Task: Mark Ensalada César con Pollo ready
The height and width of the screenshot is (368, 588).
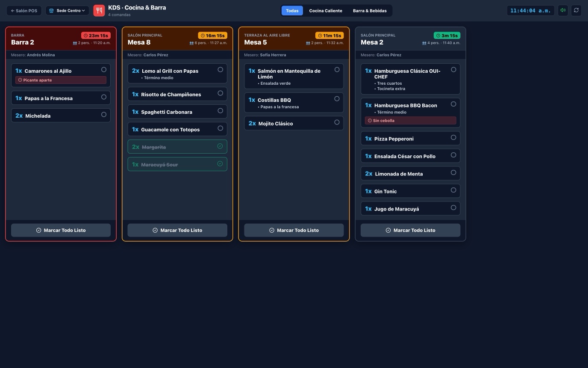Action: (454, 155)
